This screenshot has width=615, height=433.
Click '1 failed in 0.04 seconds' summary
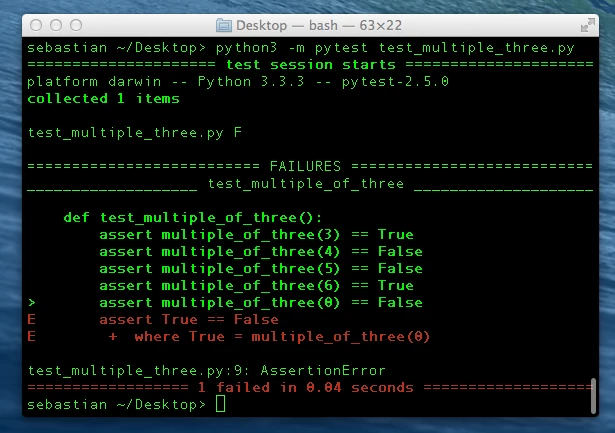pyautogui.click(x=306, y=388)
